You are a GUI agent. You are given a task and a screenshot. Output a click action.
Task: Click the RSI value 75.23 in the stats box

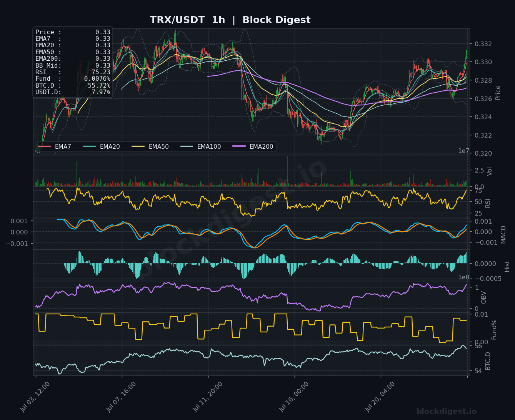coord(101,72)
